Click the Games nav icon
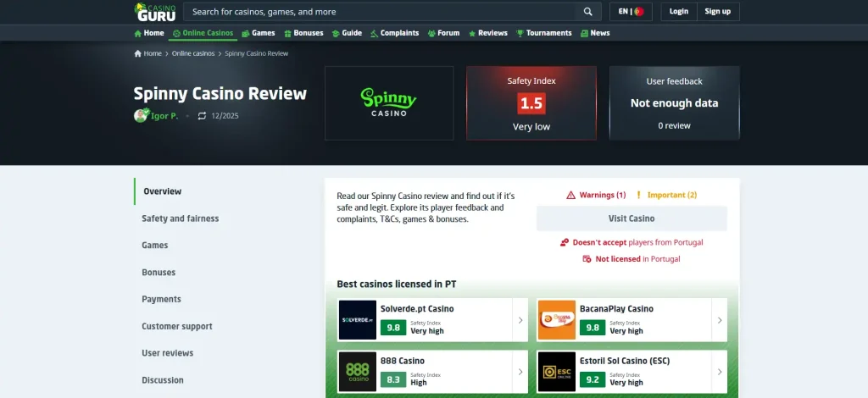 (x=246, y=33)
